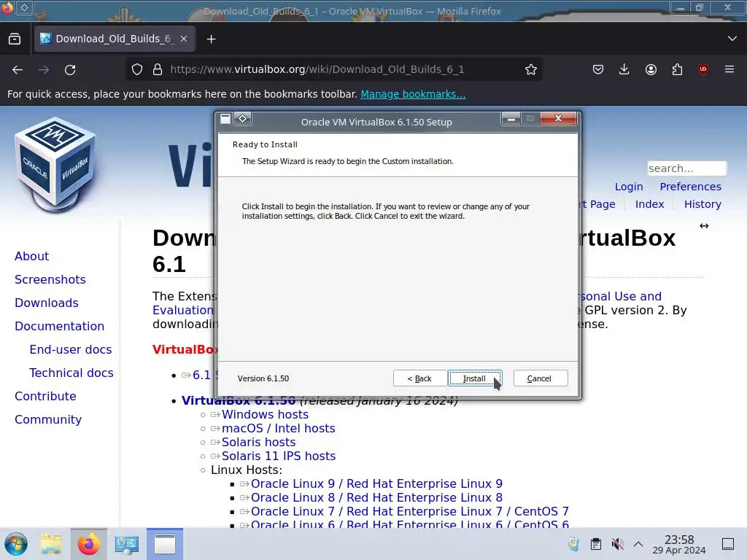The width and height of the screenshot is (747, 560).
Task: Click the VirtualBox cube logo
Action: pyautogui.click(x=55, y=164)
